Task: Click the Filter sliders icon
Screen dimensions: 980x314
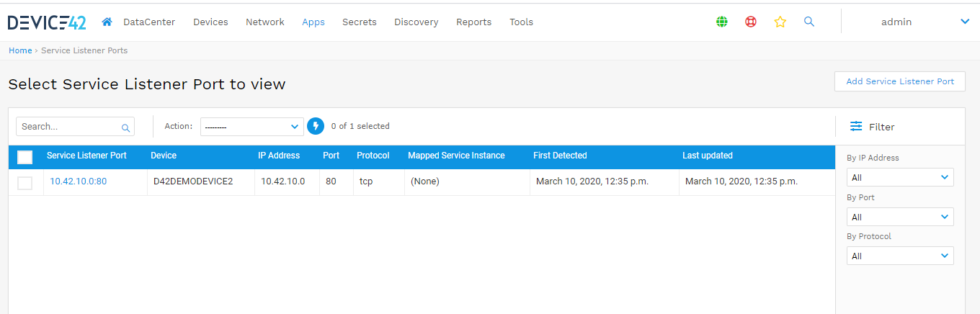Action: pyautogui.click(x=856, y=127)
